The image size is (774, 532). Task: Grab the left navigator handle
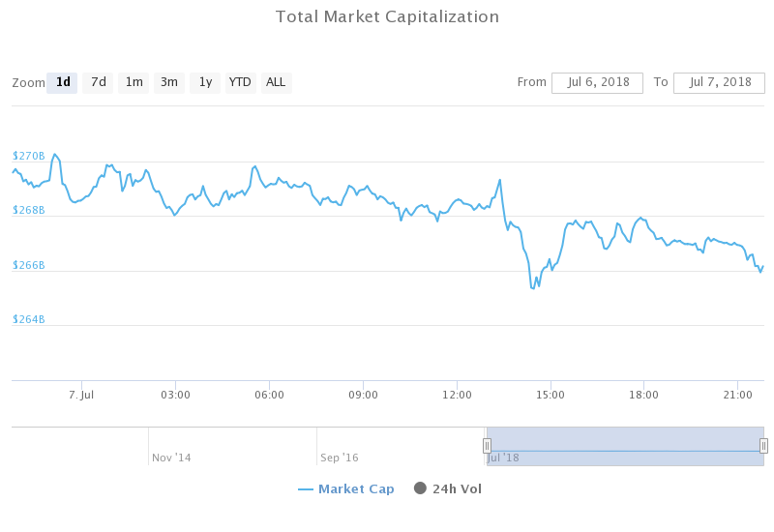487,446
